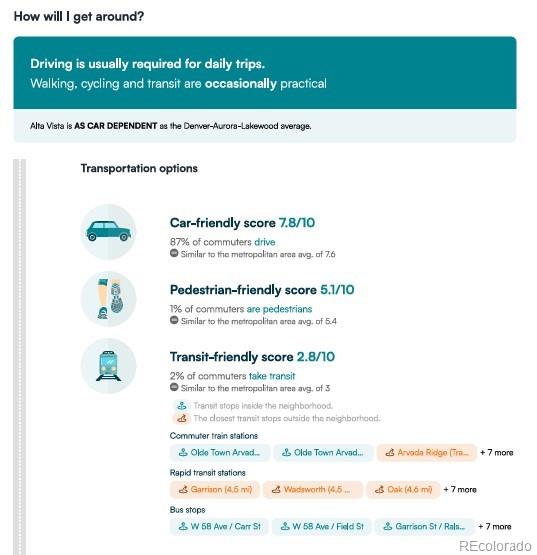Click the orange closest-outside-stops legend icon

point(182,418)
